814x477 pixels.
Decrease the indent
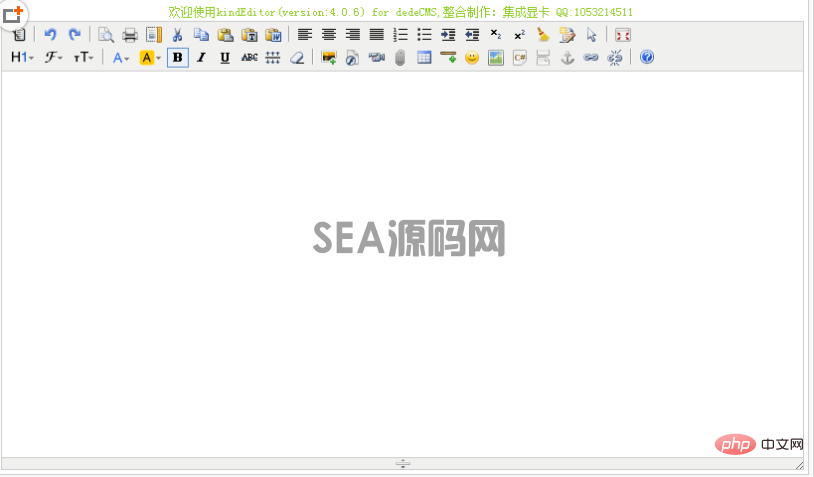click(472, 35)
